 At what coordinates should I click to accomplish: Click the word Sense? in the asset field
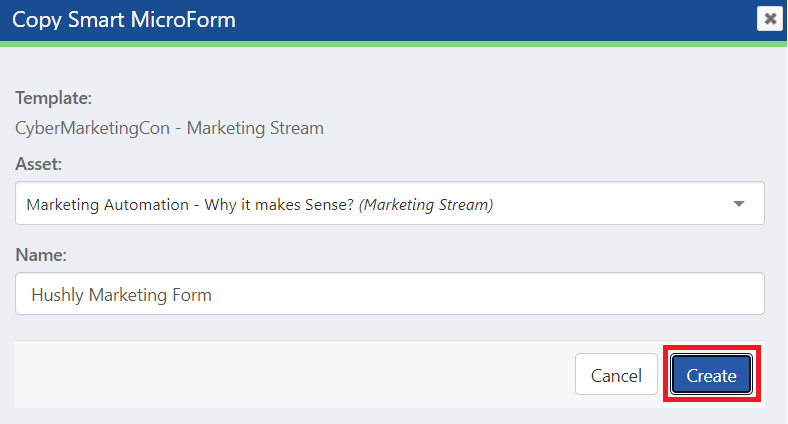[327, 205]
